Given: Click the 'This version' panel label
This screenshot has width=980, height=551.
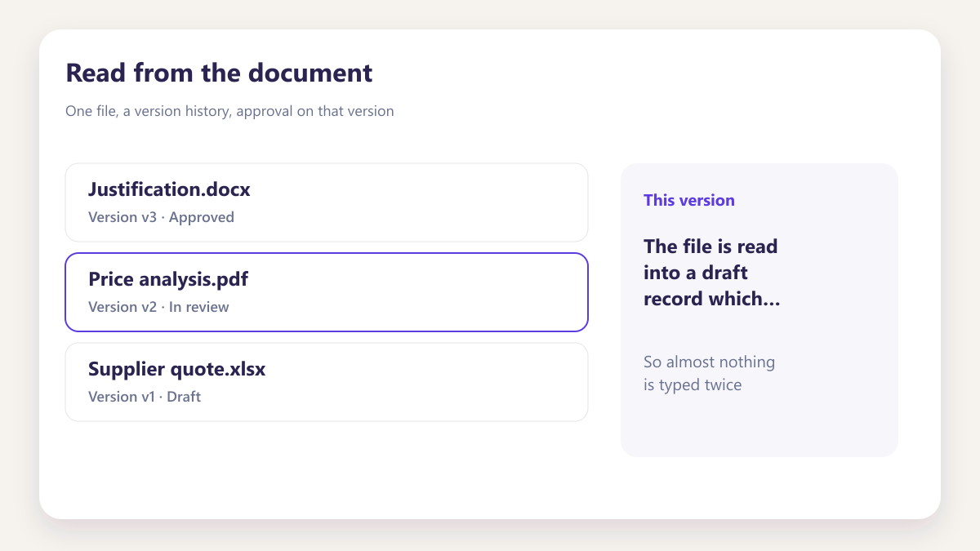Looking at the screenshot, I should [689, 200].
